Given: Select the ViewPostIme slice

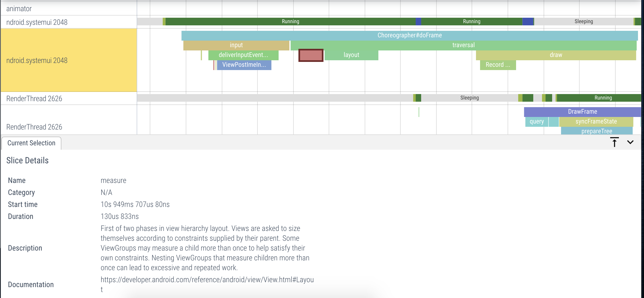Looking at the screenshot, I should (244, 65).
